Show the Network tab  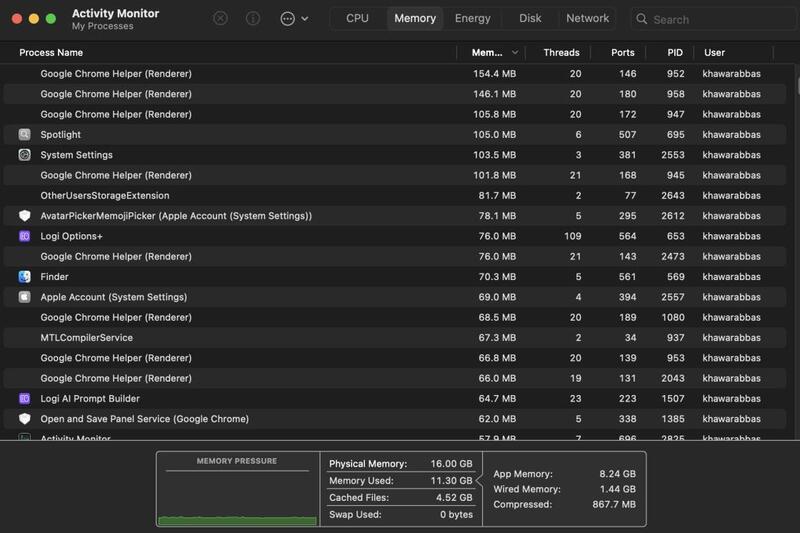587,18
